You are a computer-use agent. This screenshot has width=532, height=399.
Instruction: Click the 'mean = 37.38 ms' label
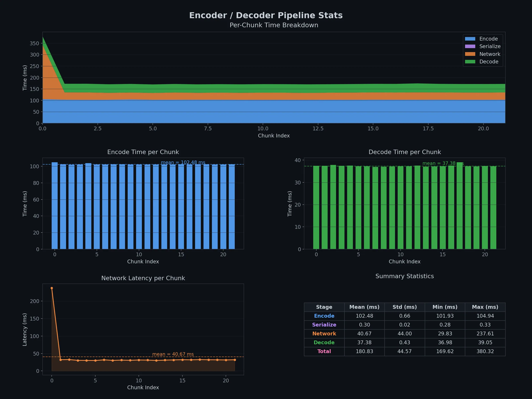tap(443, 163)
